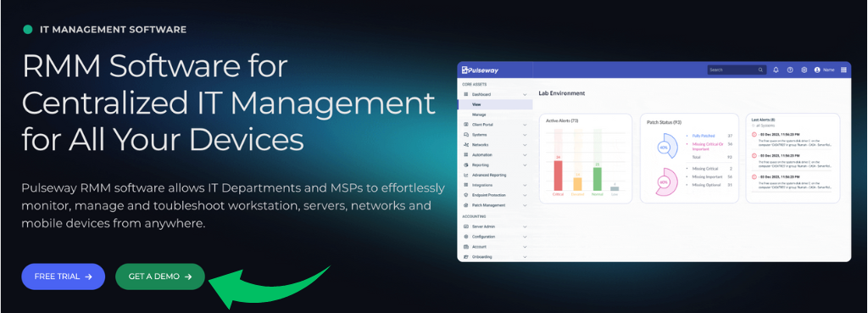Image resolution: width=868 pixels, height=313 pixels.
Task: Click the FREE TRIAL button
Action: tap(63, 277)
